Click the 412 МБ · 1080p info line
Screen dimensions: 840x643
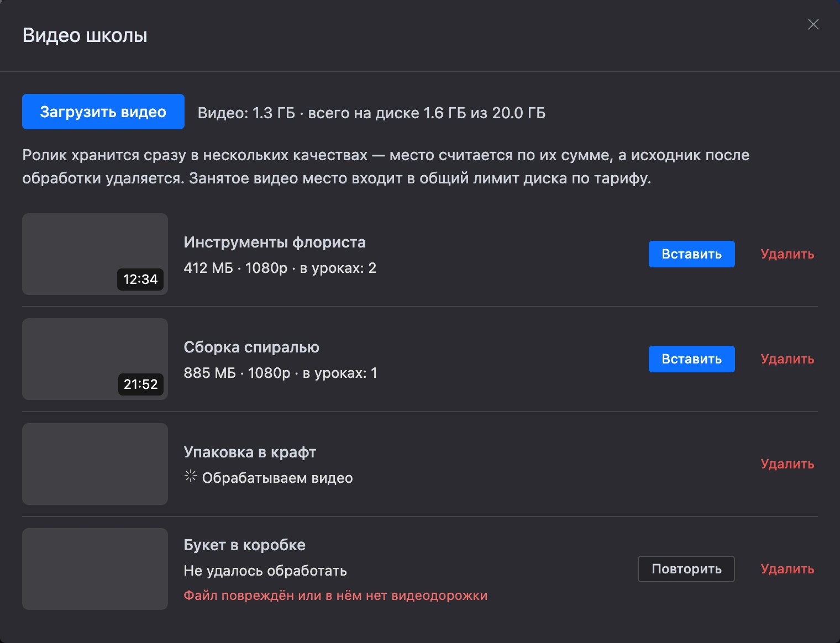point(280,268)
